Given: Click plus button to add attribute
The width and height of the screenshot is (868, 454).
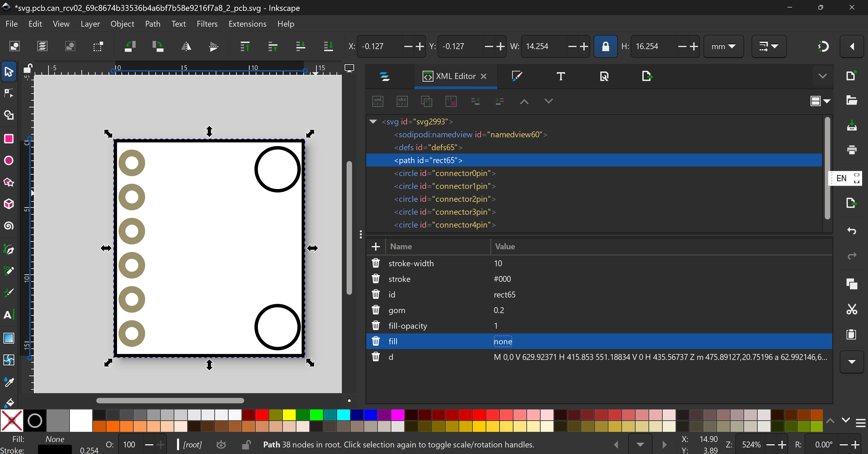Looking at the screenshot, I should click(376, 247).
